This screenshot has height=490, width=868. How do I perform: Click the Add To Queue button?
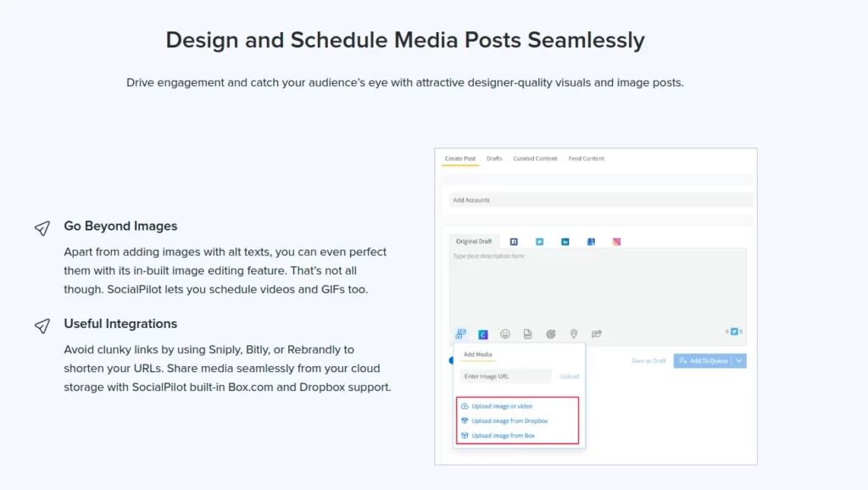coord(703,361)
